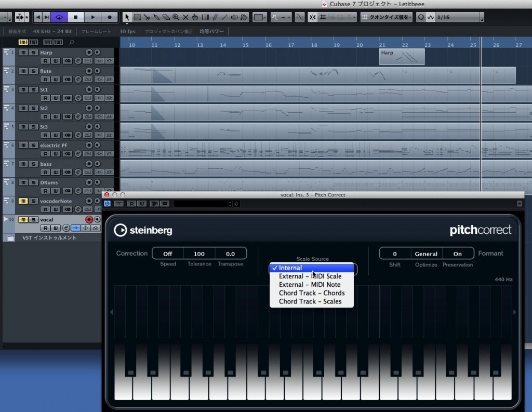The width and height of the screenshot is (532, 412).
Task: Toggle monitor on the vocal track
Action: pyautogui.click(x=97, y=219)
